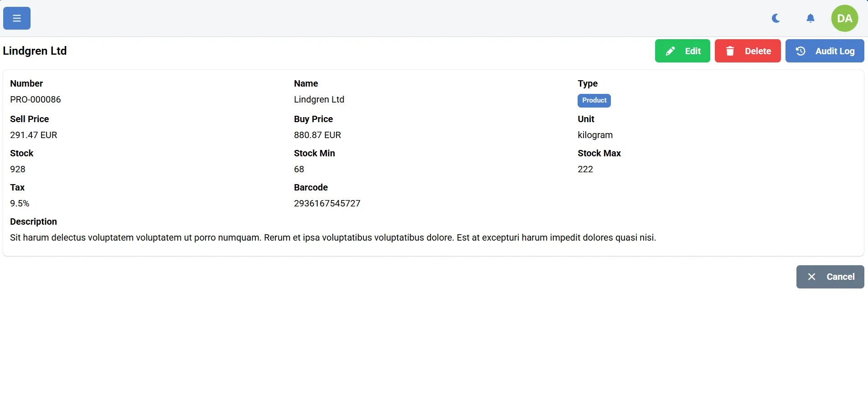The width and height of the screenshot is (868, 417).
Task: Click the blue Product type badge
Action: [594, 100]
